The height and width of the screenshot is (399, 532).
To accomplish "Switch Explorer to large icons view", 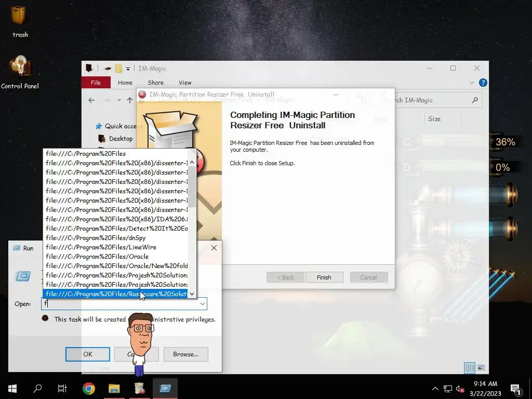I will click(481, 368).
